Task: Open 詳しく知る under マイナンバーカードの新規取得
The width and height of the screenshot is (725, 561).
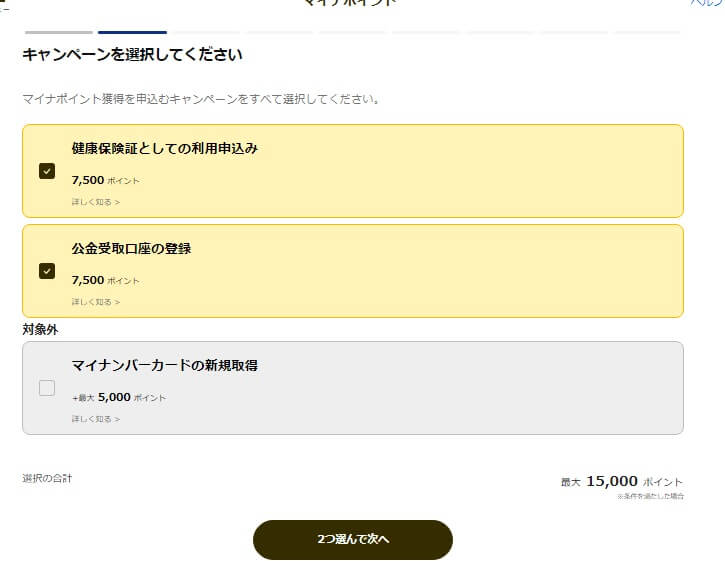Action: click(95, 419)
